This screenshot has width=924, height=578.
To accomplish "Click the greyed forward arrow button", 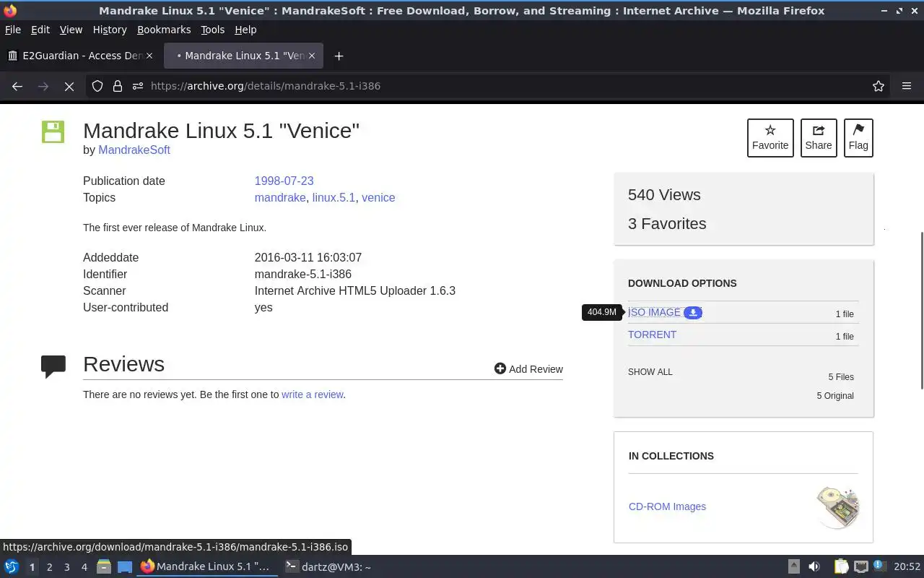I will 43,86.
